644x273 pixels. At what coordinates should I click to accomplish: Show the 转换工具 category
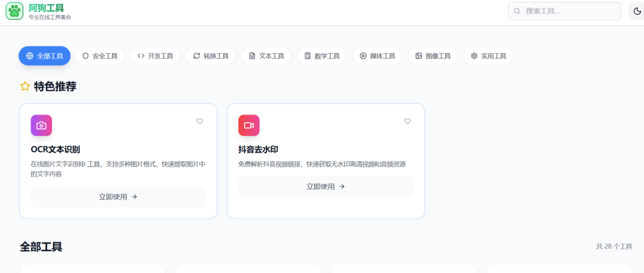point(210,56)
